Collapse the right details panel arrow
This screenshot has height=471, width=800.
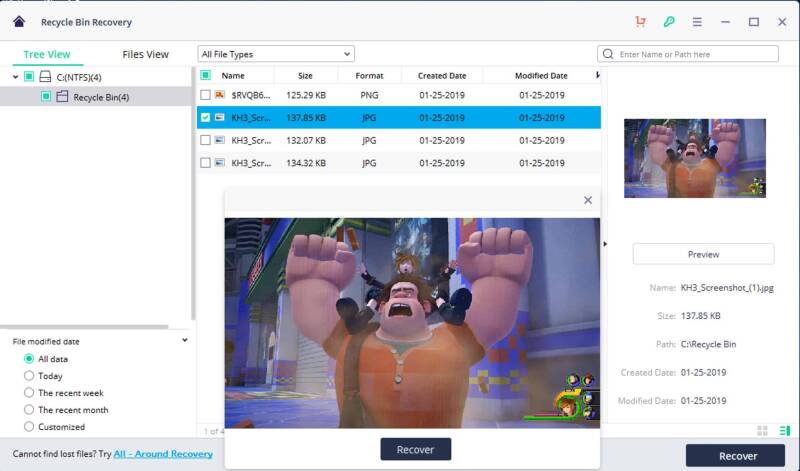605,244
